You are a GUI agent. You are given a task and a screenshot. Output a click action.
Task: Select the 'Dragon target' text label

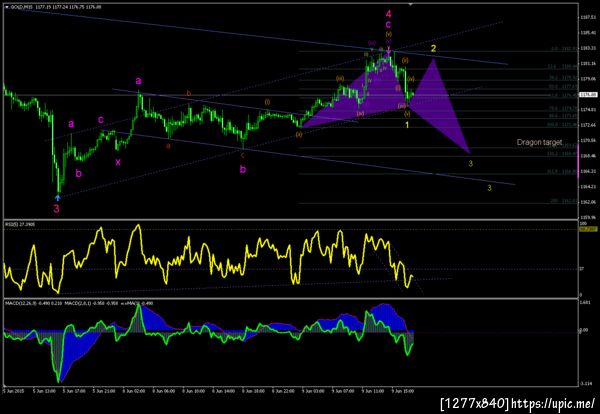click(x=540, y=142)
